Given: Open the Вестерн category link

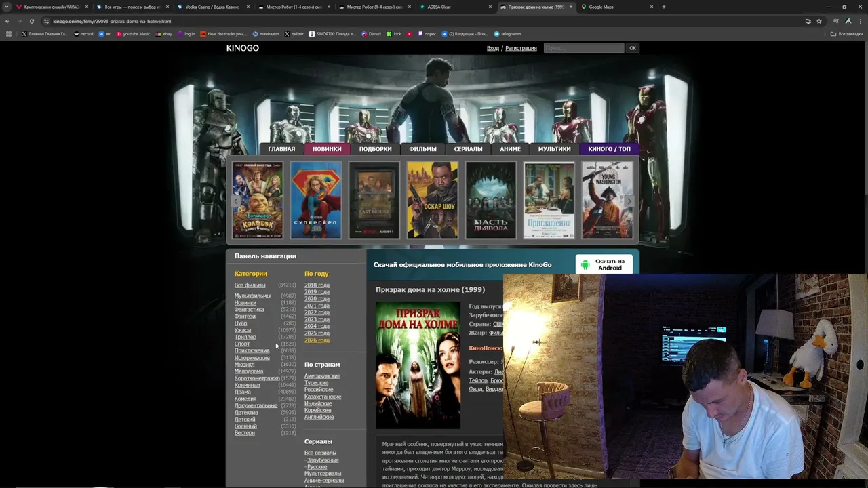Looking at the screenshot, I should tap(245, 433).
